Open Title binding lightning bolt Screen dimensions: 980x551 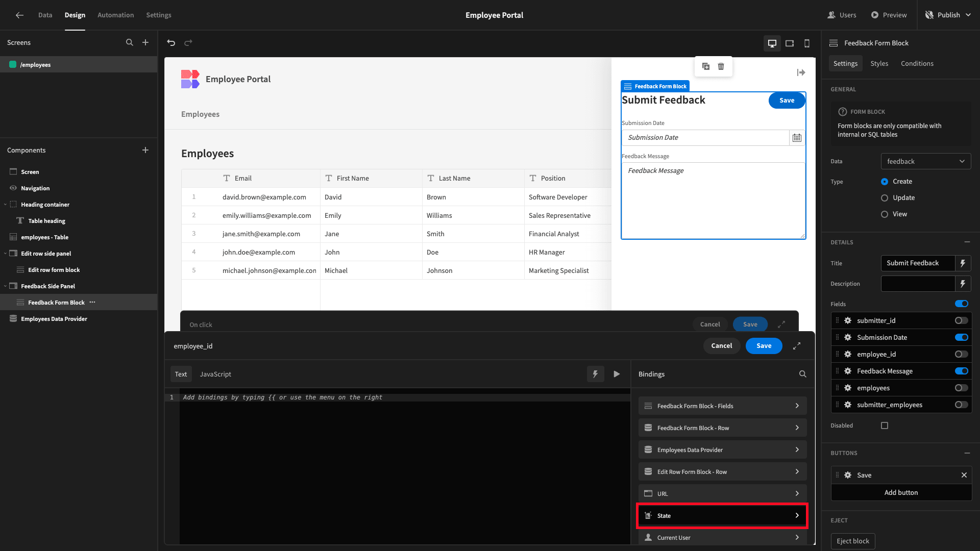963,263
